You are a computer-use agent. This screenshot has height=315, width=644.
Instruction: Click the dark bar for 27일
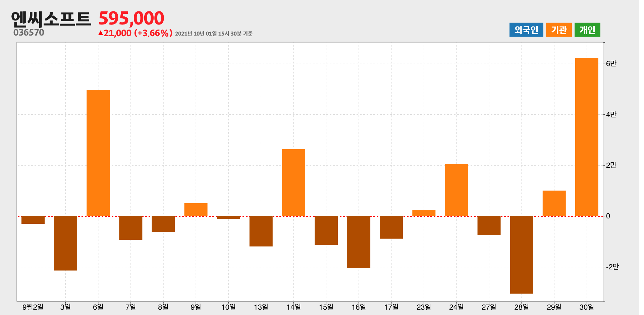click(x=489, y=226)
